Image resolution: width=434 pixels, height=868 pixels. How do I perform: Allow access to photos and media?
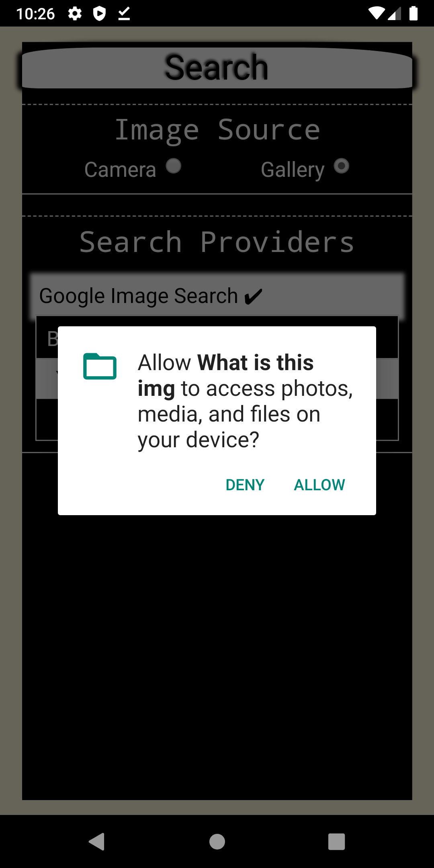pyautogui.click(x=319, y=485)
